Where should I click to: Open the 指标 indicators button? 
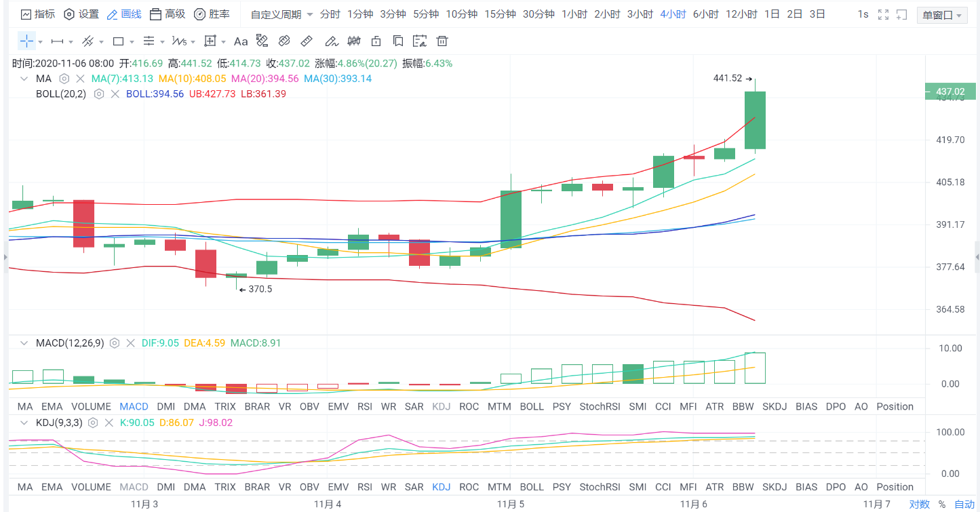click(x=38, y=14)
